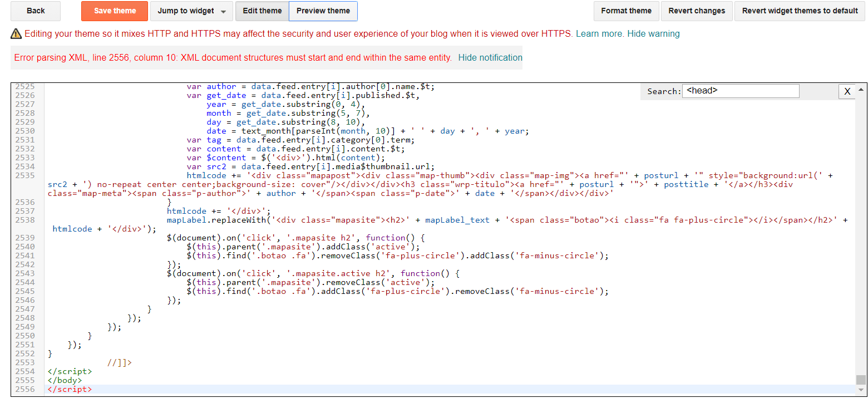Save the current theme
Screen dimensions: 868x398
pyautogui.click(x=114, y=11)
